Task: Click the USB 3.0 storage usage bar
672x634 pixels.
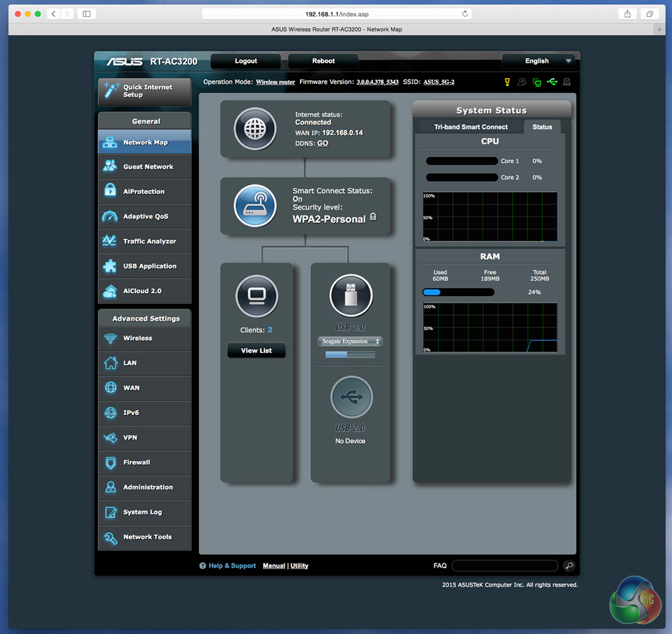Action: (350, 354)
